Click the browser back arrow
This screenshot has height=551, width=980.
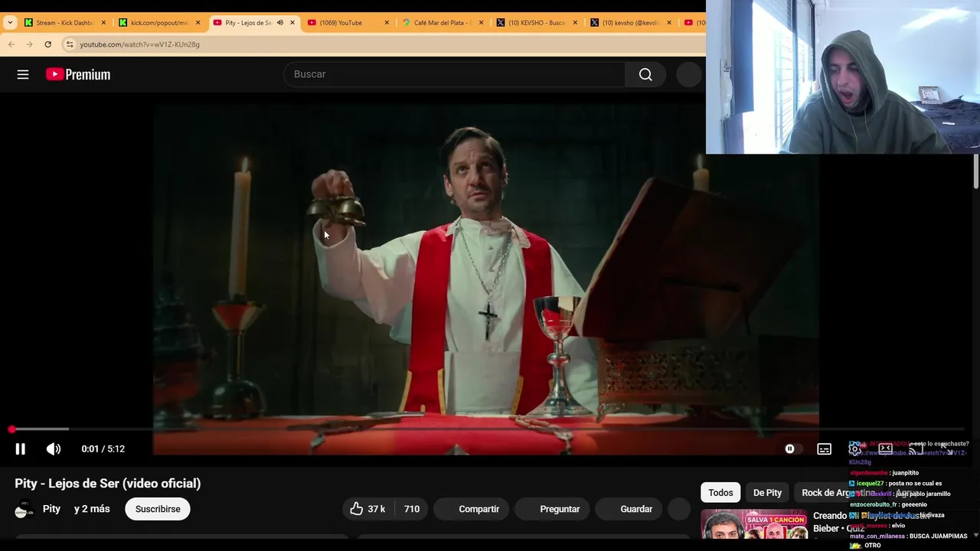tap(11, 44)
